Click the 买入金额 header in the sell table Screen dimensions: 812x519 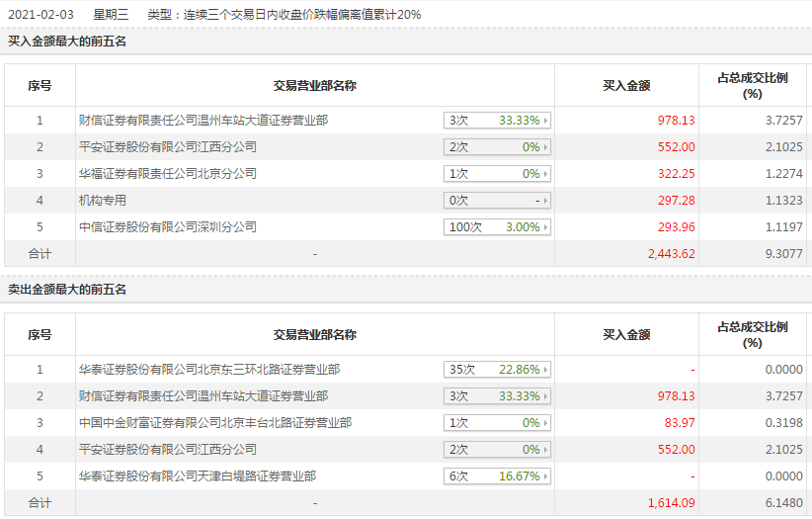[x=626, y=335]
